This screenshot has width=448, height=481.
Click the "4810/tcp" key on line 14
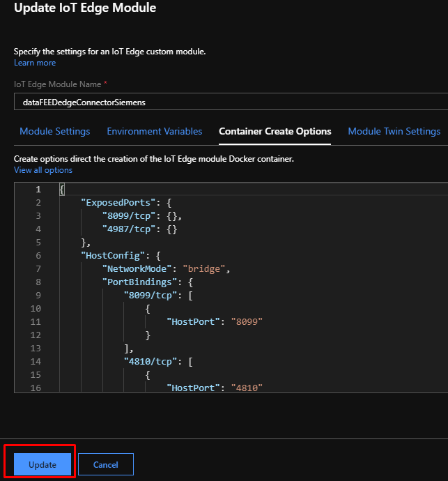150,361
